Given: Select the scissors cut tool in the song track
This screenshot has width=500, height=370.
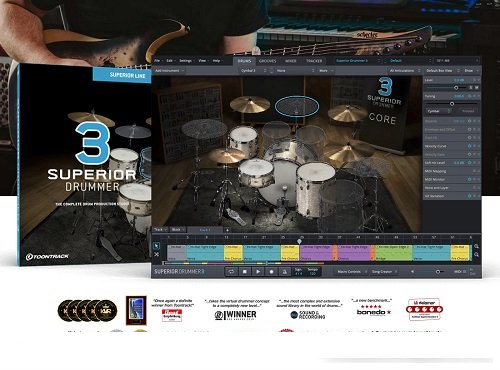Looking at the screenshot, I should pos(156,254).
